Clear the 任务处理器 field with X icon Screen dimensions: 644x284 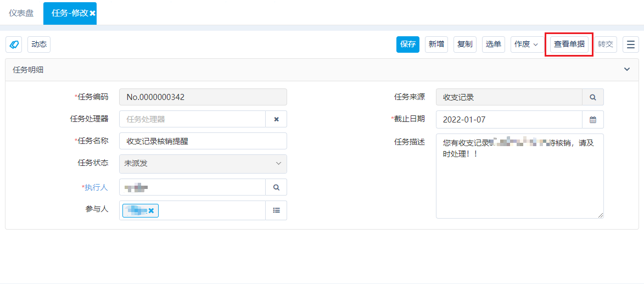276,119
